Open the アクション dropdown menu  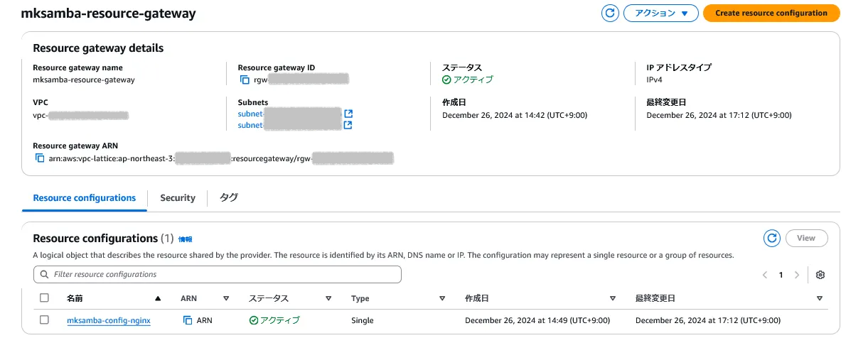(660, 13)
